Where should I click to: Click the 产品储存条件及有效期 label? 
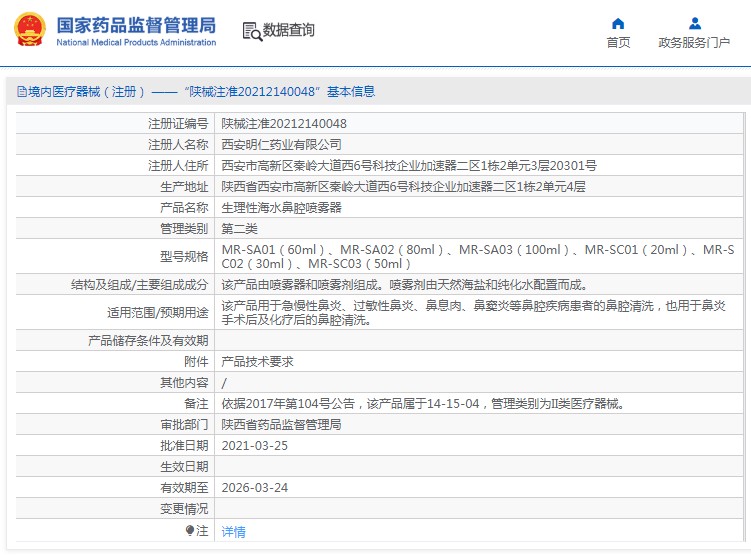pos(148,341)
